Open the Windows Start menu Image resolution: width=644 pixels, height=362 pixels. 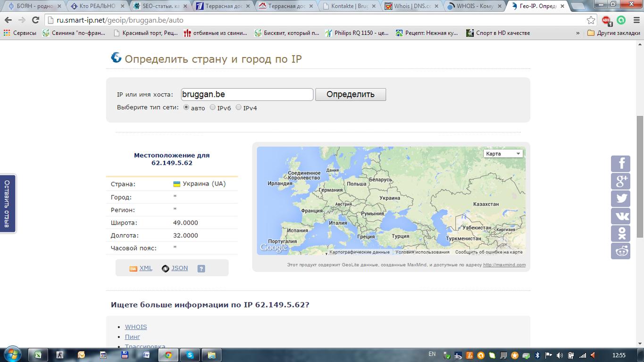coord(12,354)
